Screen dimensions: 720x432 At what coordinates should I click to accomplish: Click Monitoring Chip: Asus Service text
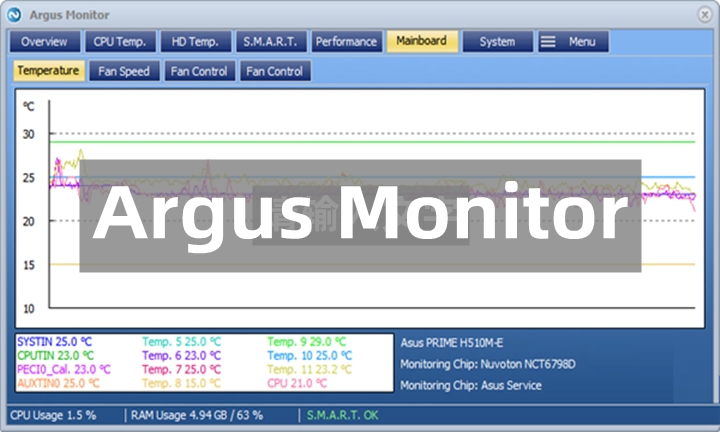(x=471, y=386)
